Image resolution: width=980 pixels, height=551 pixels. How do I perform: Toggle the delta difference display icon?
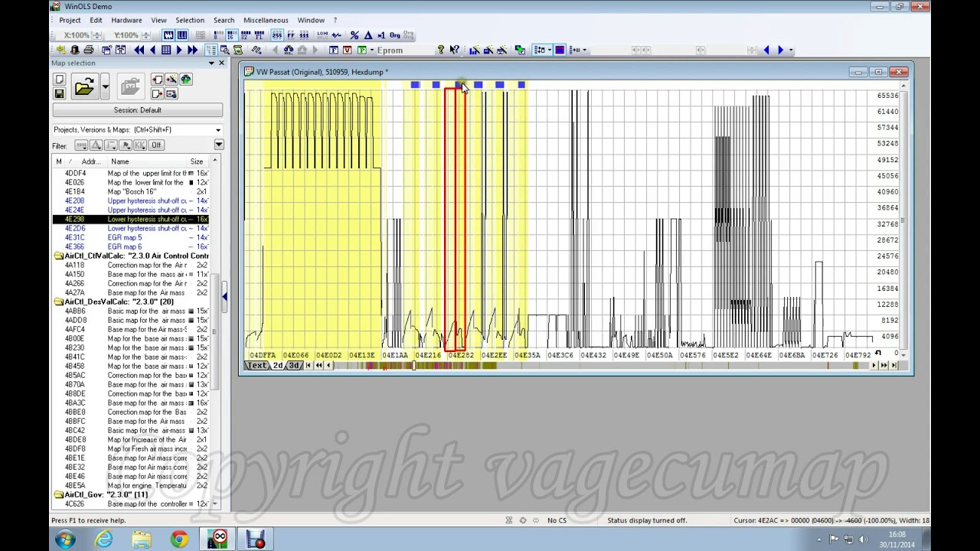(368, 35)
